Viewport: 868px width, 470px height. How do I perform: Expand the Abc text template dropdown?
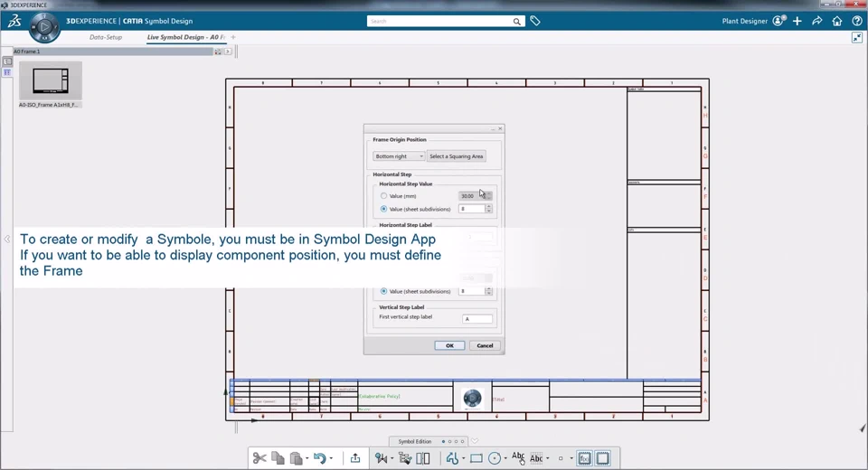[548, 458]
